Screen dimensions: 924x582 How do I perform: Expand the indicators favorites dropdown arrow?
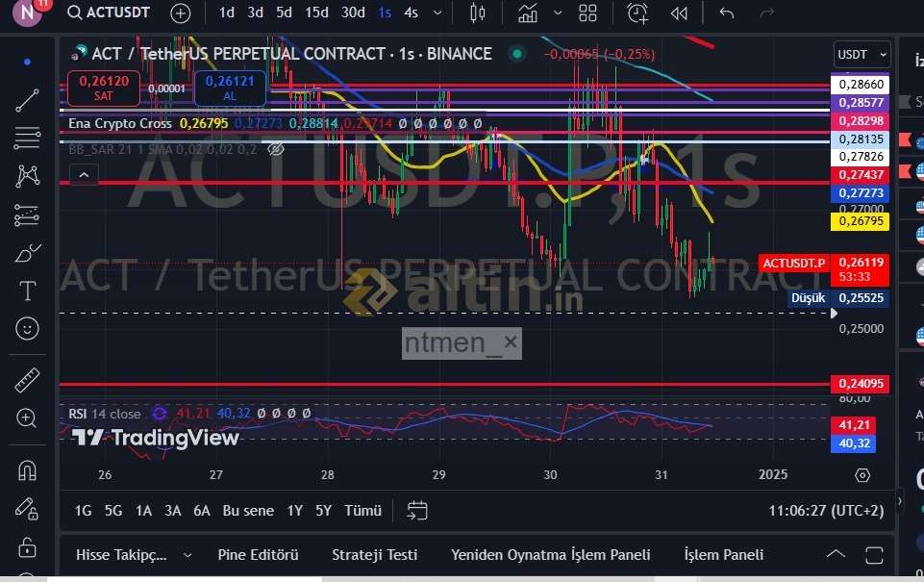[558, 13]
